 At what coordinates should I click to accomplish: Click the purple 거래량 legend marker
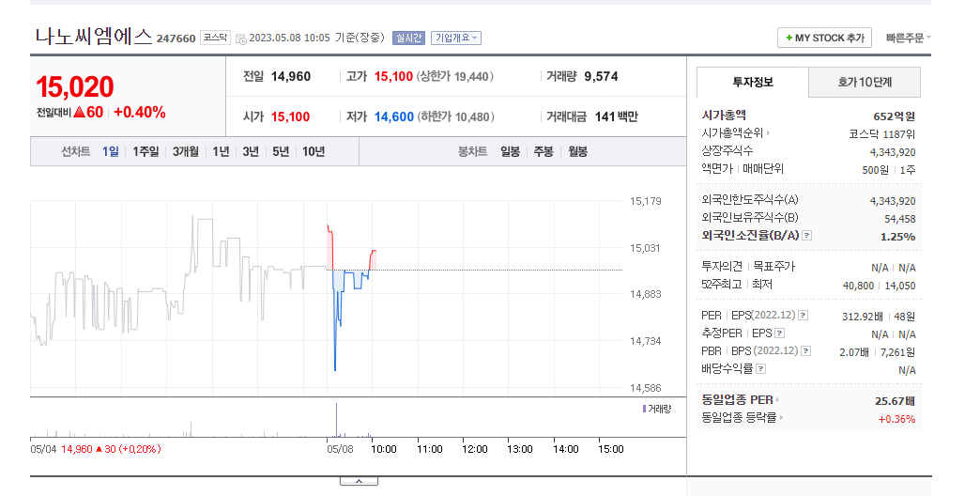coord(644,409)
